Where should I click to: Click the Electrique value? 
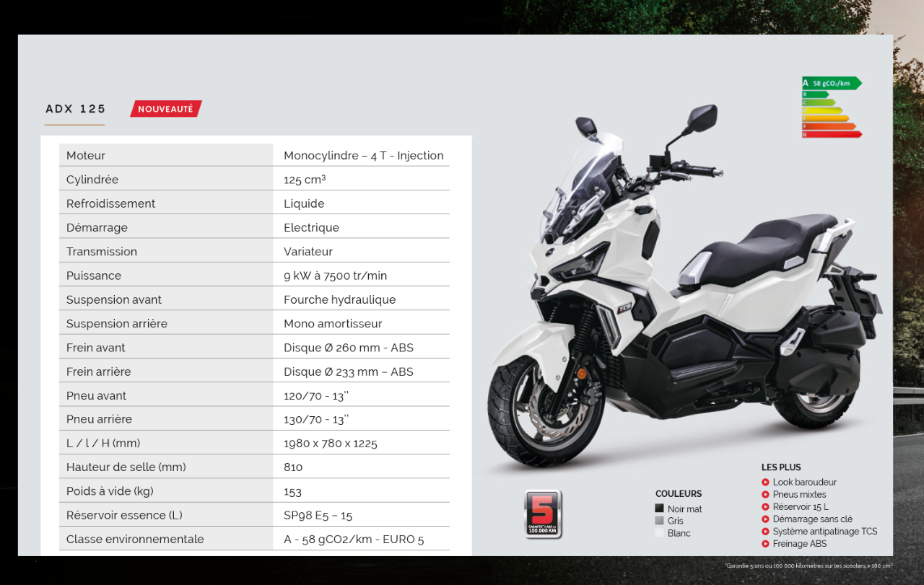coord(311,227)
